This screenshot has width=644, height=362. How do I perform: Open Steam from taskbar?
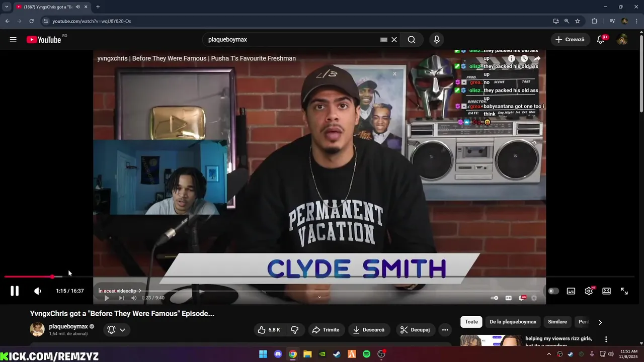(337, 354)
